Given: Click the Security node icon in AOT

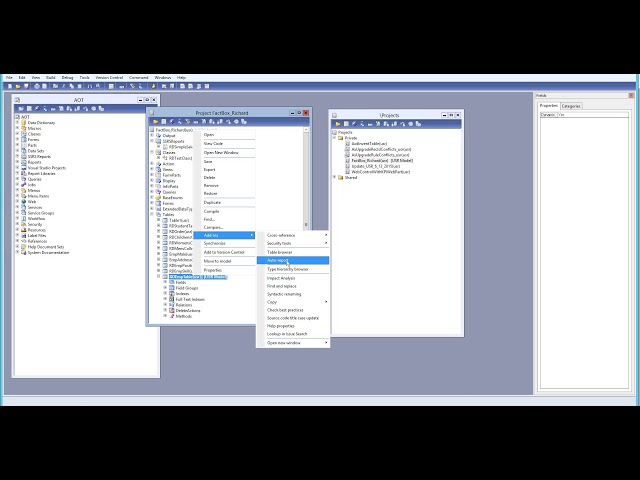Looking at the screenshot, I should (24, 224).
